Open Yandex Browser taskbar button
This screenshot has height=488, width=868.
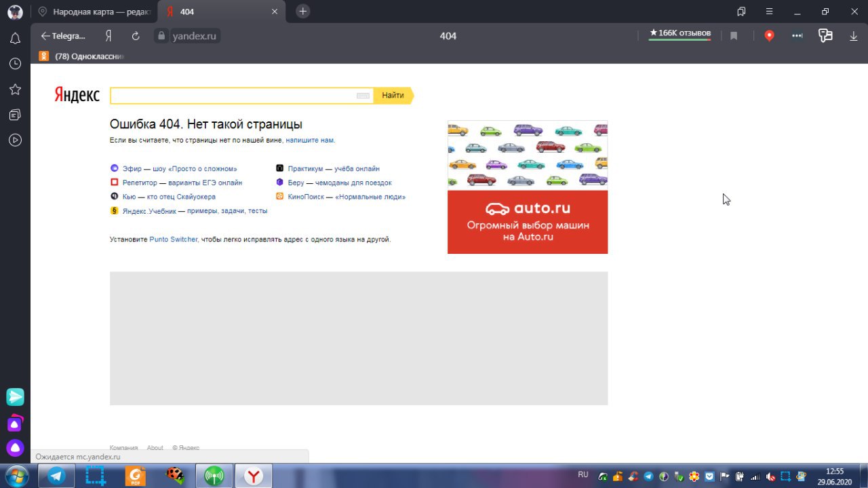(253, 476)
